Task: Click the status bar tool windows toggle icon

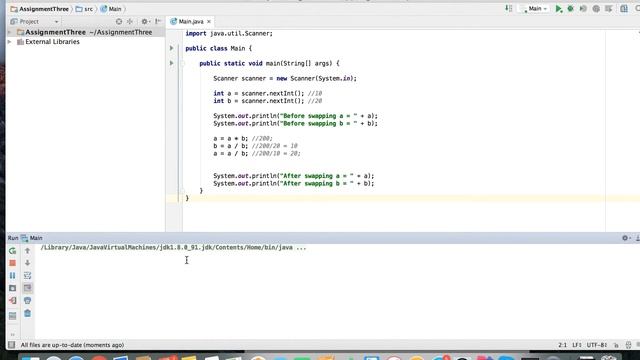Action: click(x=11, y=345)
